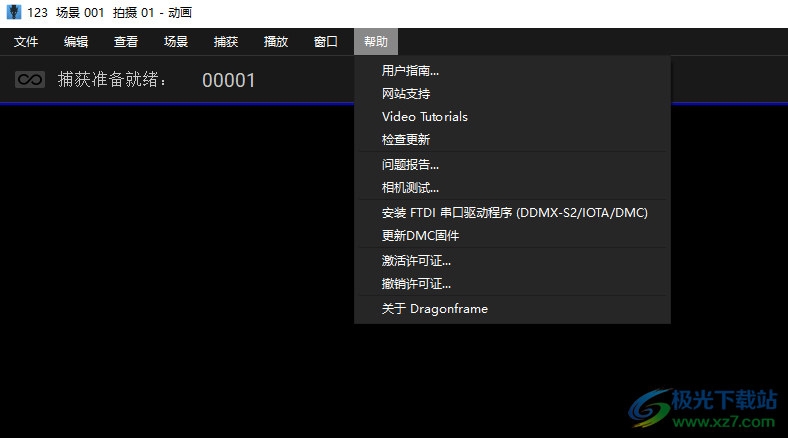Choose 撤销许可证... menu entry
Screen dimensions: 788x438
pyautogui.click(x=513, y=284)
